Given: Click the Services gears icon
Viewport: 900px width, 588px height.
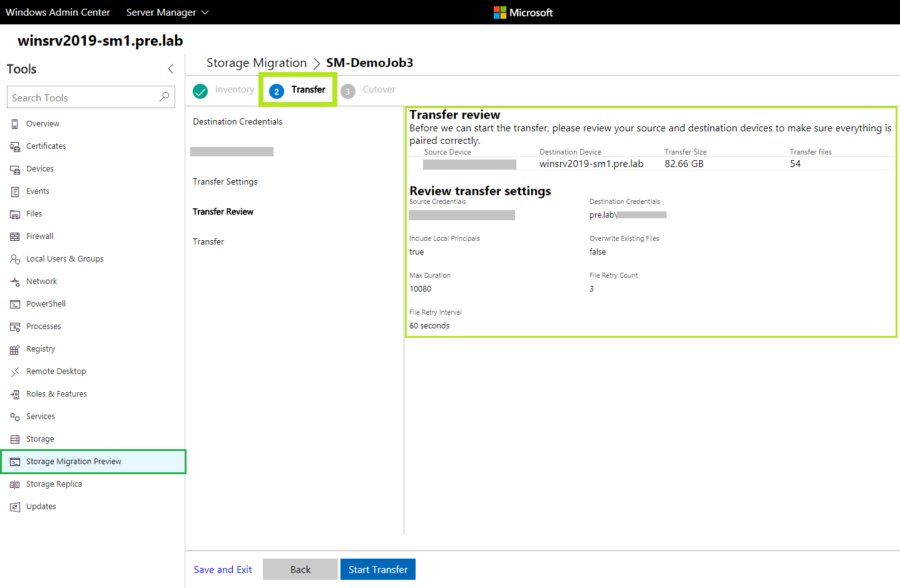Looking at the screenshot, I should [15, 417].
